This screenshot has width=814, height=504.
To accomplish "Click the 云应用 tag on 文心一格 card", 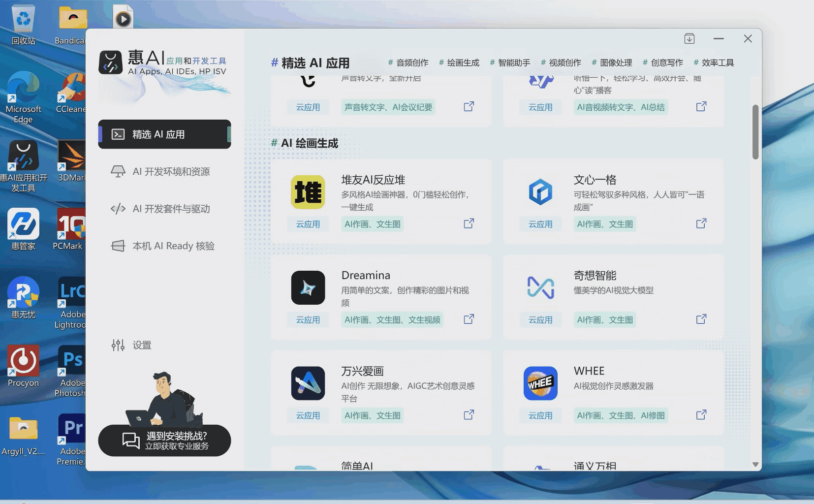I will tap(540, 224).
